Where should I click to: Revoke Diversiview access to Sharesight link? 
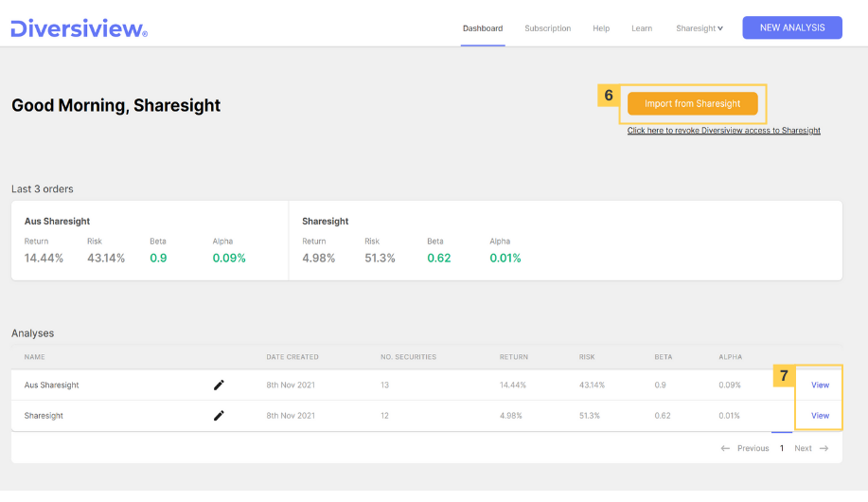point(723,131)
